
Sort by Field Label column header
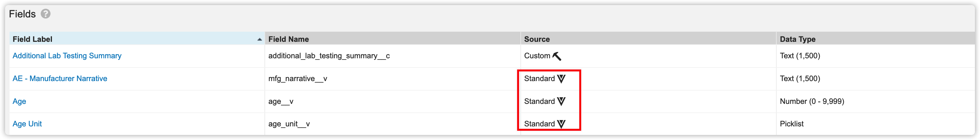(x=32, y=39)
